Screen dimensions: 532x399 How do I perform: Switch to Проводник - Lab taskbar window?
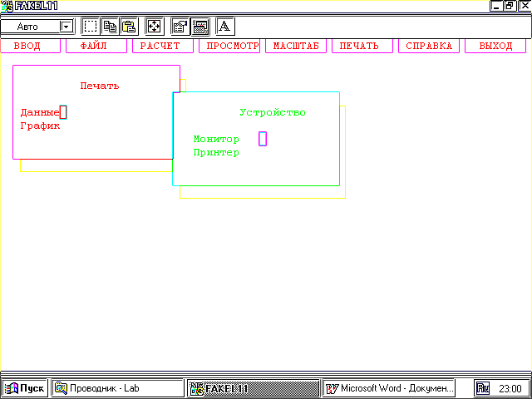(118, 388)
